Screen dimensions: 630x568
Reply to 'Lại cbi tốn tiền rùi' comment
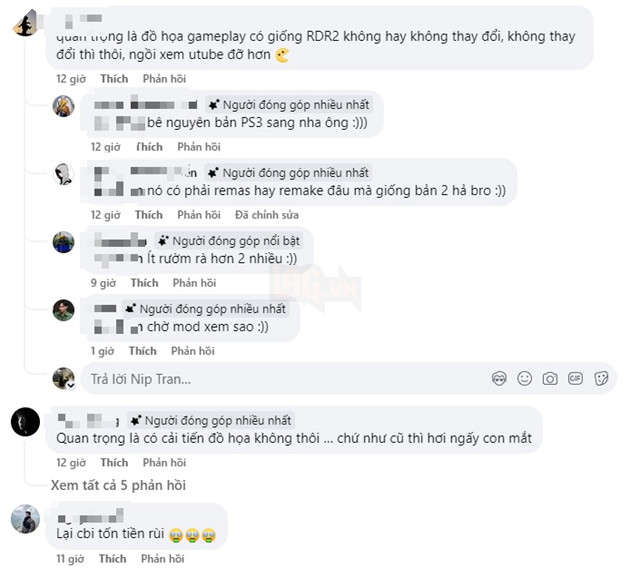(162, 559)
